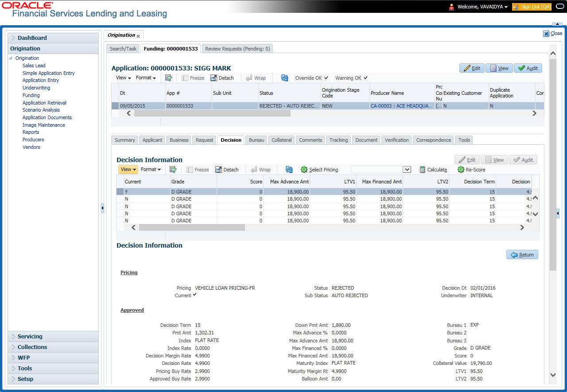Open the View menu in Decision Information

(128, 169)
